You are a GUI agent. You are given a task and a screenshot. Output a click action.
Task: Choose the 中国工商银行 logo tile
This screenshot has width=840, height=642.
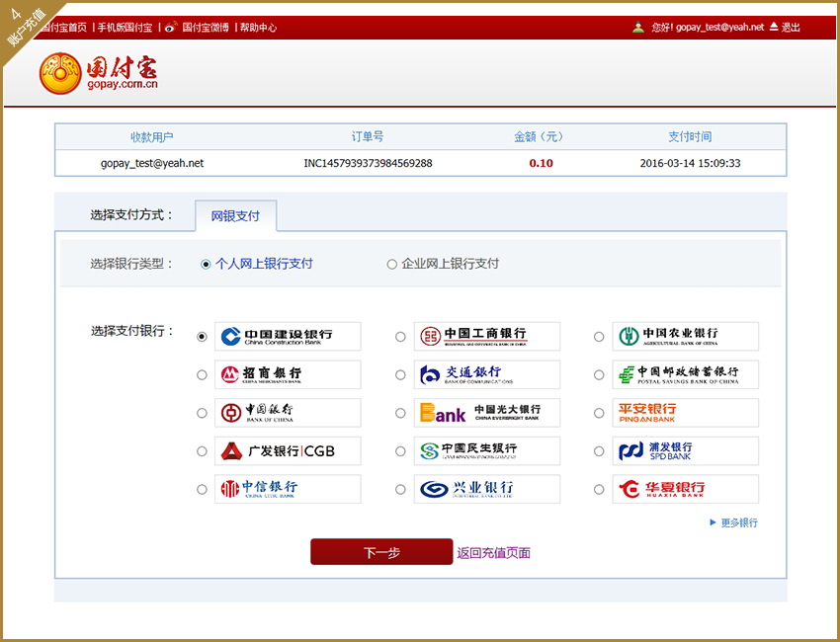487,336
